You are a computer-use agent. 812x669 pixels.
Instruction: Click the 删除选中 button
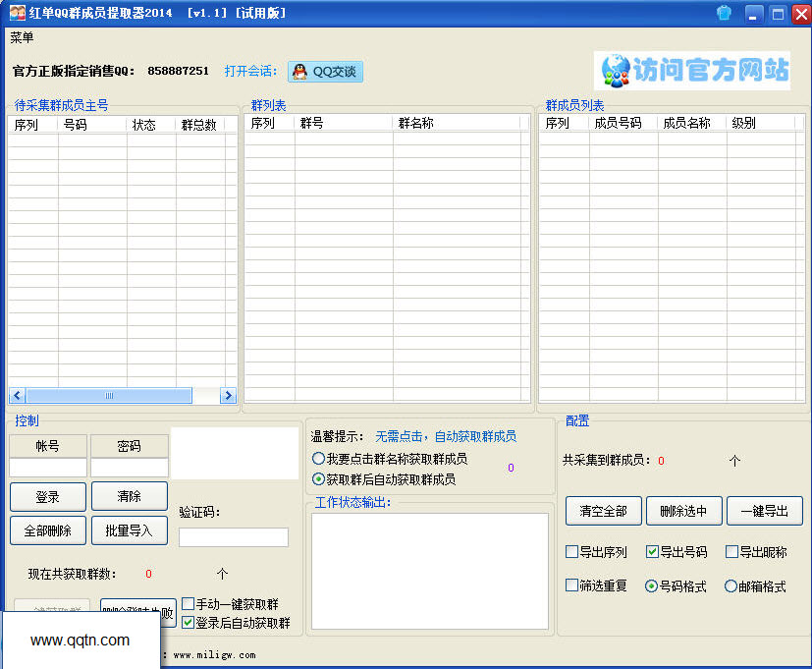[x=683, y=512]
